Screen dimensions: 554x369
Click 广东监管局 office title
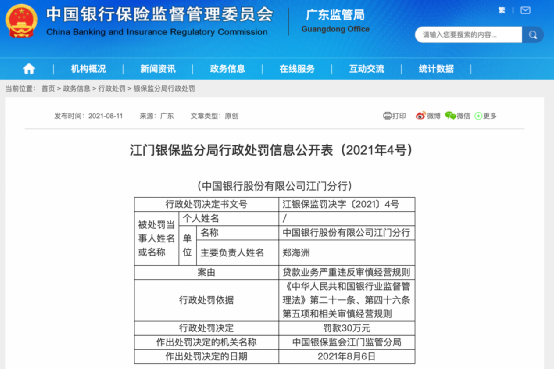tap(335, 15)
